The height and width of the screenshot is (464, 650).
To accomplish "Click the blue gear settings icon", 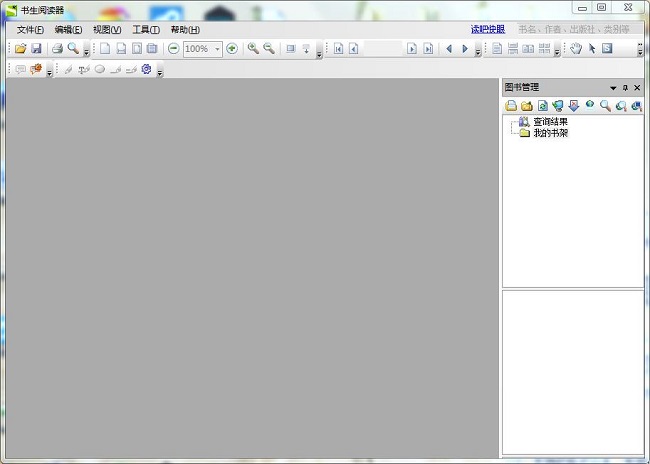I will (146, 69).
